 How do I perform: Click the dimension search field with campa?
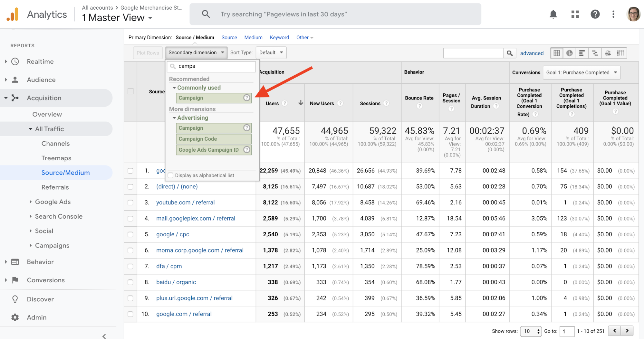point(211,66)
